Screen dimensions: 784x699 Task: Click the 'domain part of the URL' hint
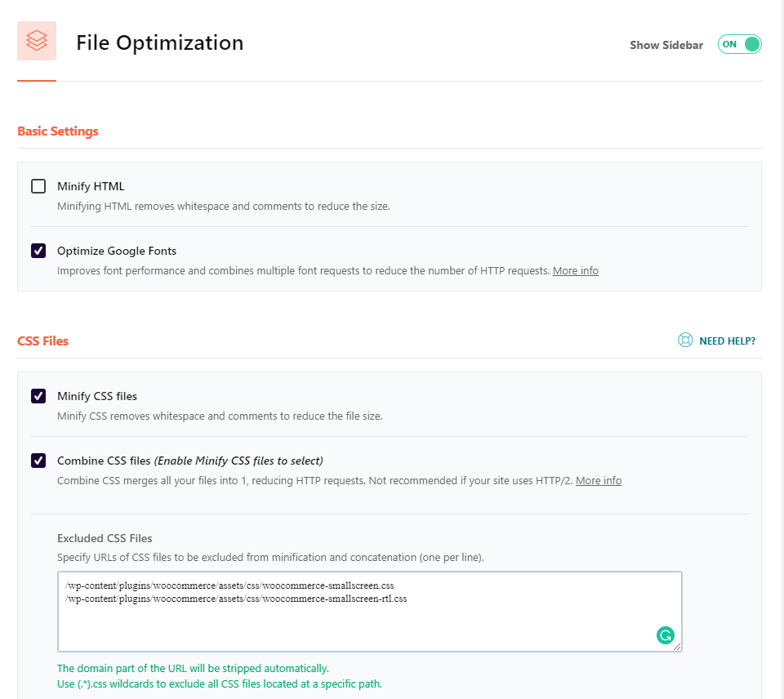193,669
